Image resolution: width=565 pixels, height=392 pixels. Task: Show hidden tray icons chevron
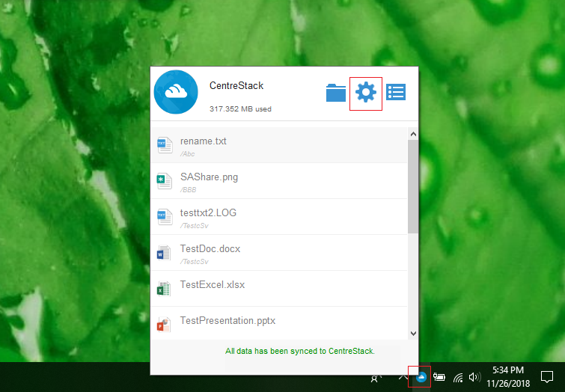click(403, 377)
